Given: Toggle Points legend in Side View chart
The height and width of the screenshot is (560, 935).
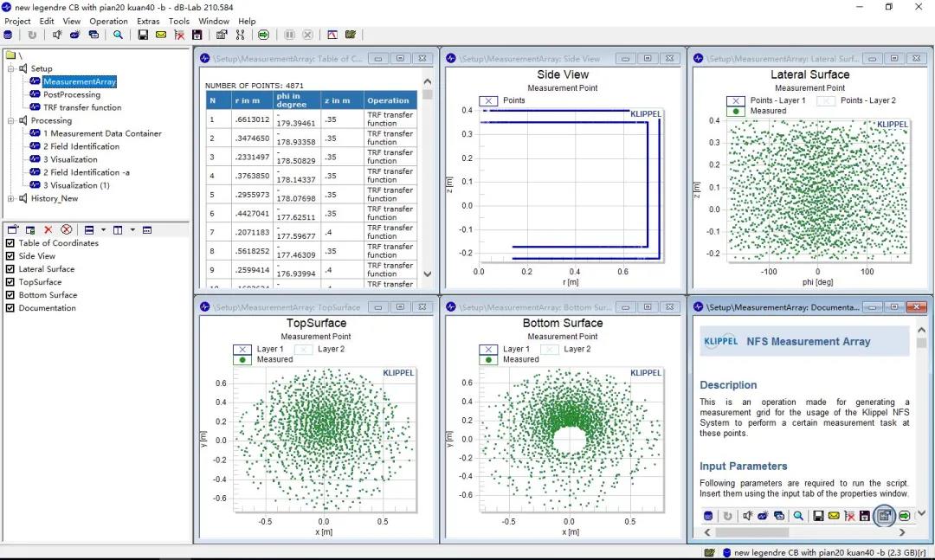Looking at the screenshot, I should tap(488, 100).
